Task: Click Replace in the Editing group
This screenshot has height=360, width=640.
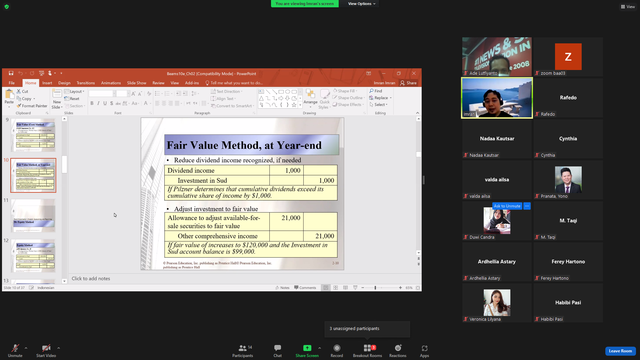Action: pyautogui.click(x=380, y=98)
